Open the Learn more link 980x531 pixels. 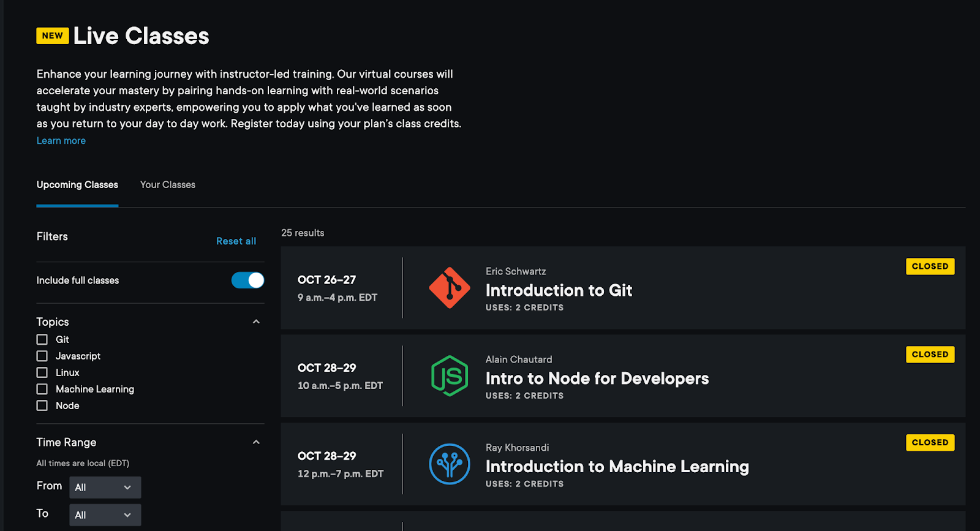[61, 141]
